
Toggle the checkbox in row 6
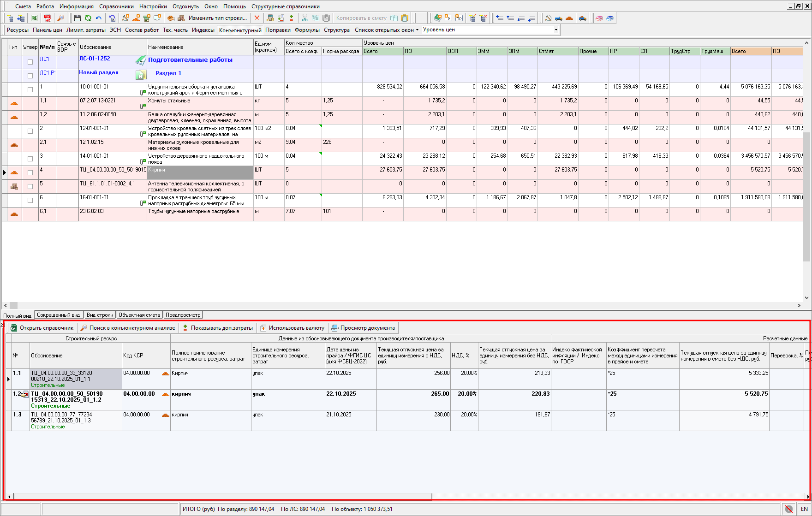click(x=30, y=200)
